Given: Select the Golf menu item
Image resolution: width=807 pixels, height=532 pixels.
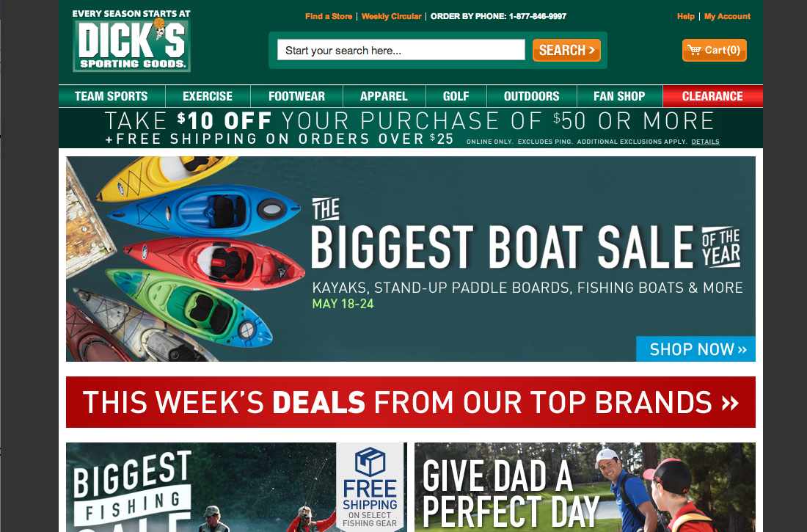Looking at the screenshot, I should point(456,96).
